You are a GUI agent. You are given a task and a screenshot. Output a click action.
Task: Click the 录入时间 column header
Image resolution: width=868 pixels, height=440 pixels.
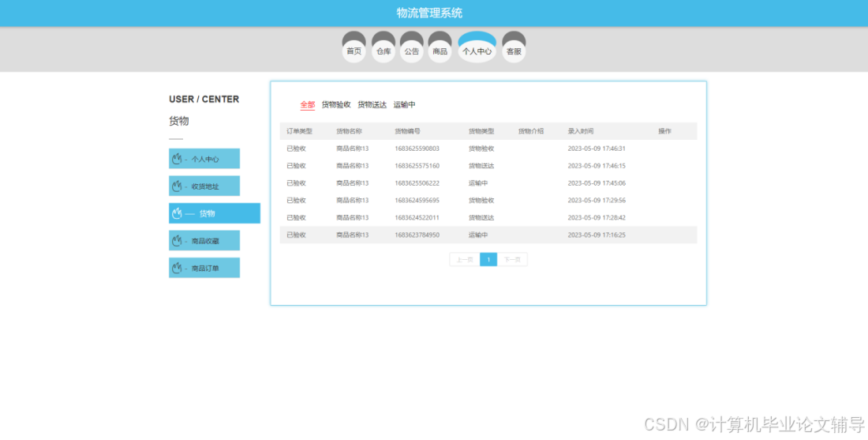click(x=581, y=131)
